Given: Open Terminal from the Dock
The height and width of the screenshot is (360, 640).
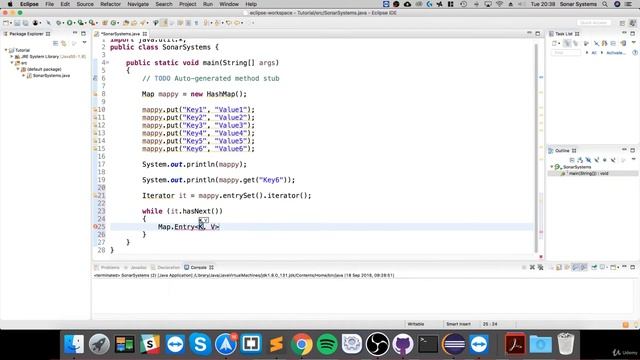Looking at the screenshot, I should coord(428,344).
